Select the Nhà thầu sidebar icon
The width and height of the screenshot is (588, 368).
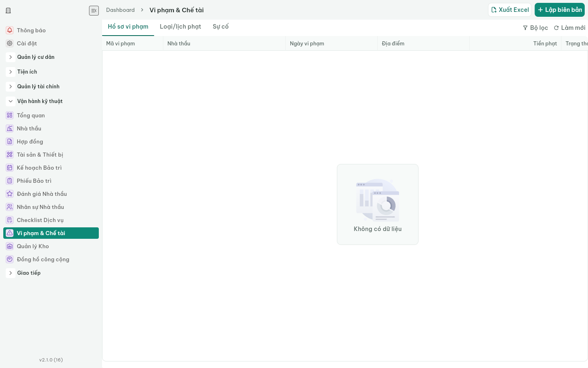pyautogui.click(x=10, y=128)
